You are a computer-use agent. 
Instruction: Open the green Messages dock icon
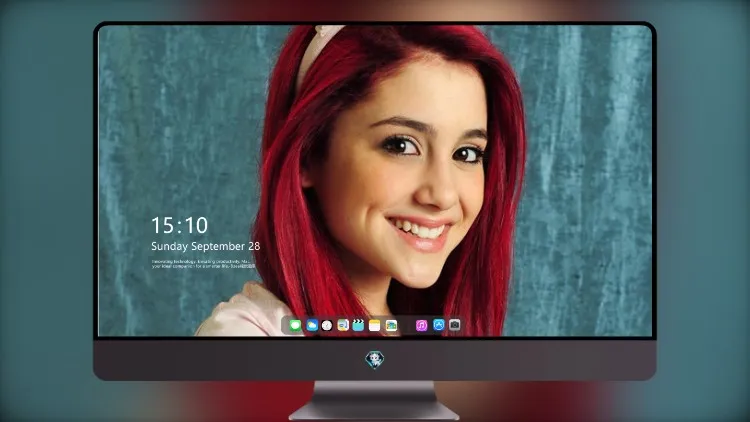[295, 325]
